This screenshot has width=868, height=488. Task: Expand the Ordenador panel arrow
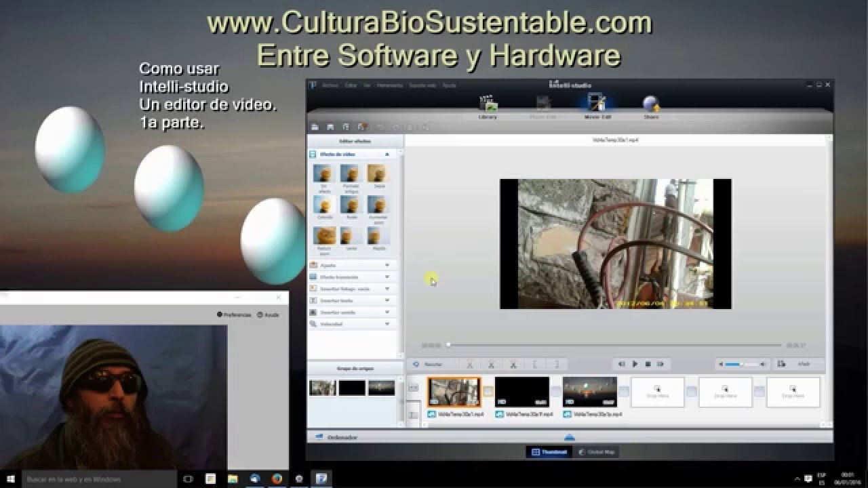(570, 437)
